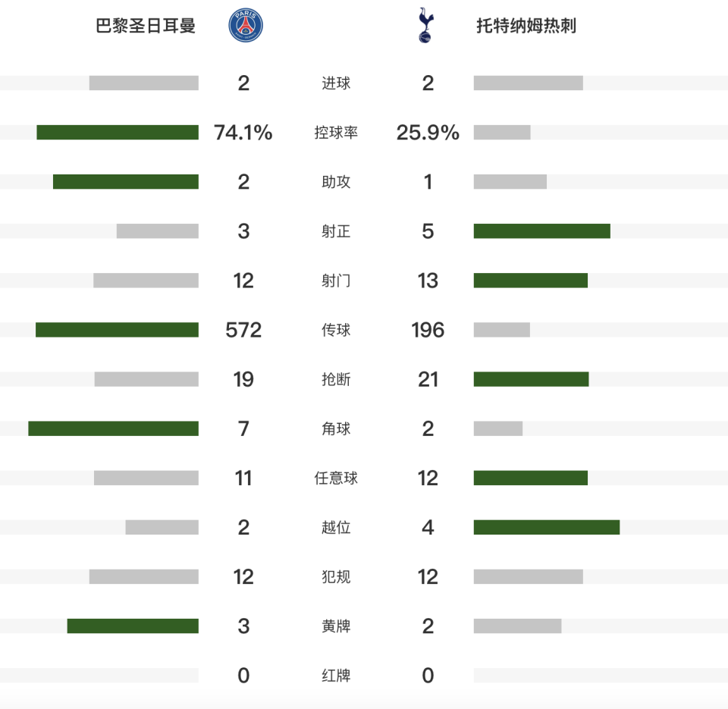Click Tottenham's green 射正 bar

click(x=541, y=231)
